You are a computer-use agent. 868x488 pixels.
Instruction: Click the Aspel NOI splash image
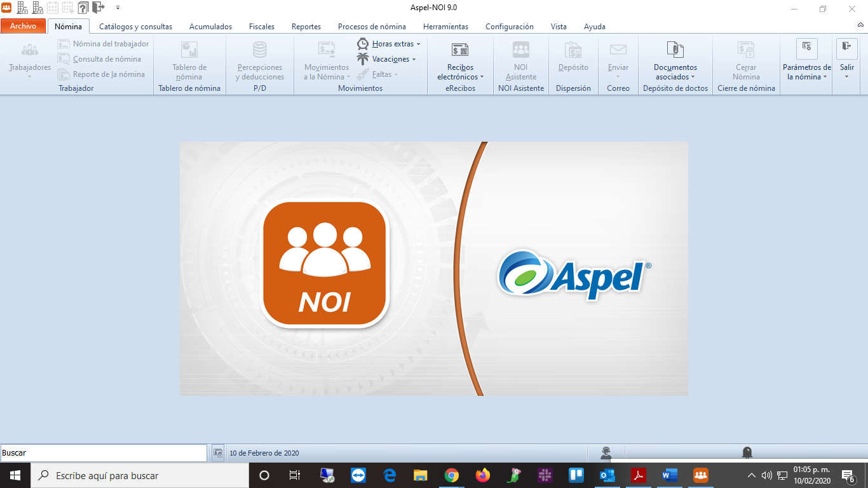coord(434,269)
